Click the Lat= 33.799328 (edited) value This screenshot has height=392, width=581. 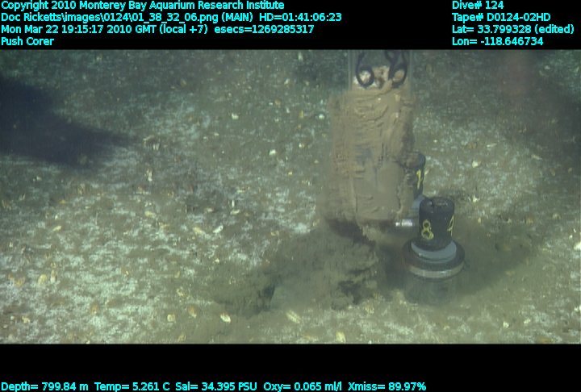click(513, 29)
